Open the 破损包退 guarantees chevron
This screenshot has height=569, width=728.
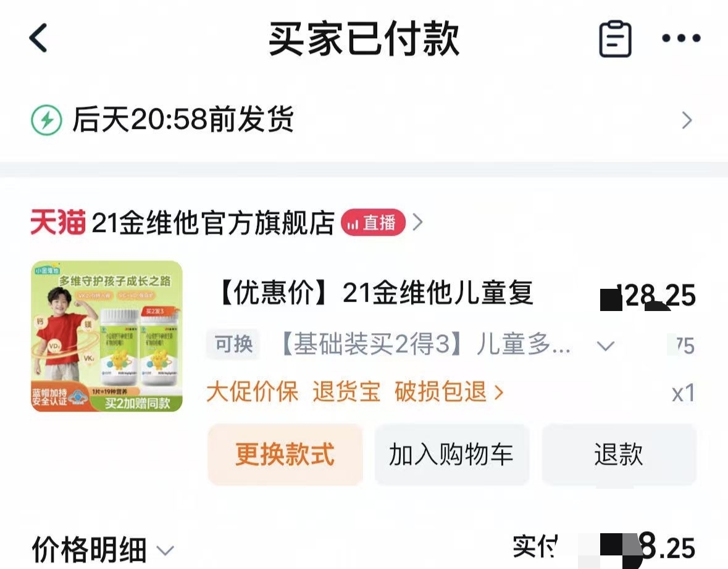point(499,392)
